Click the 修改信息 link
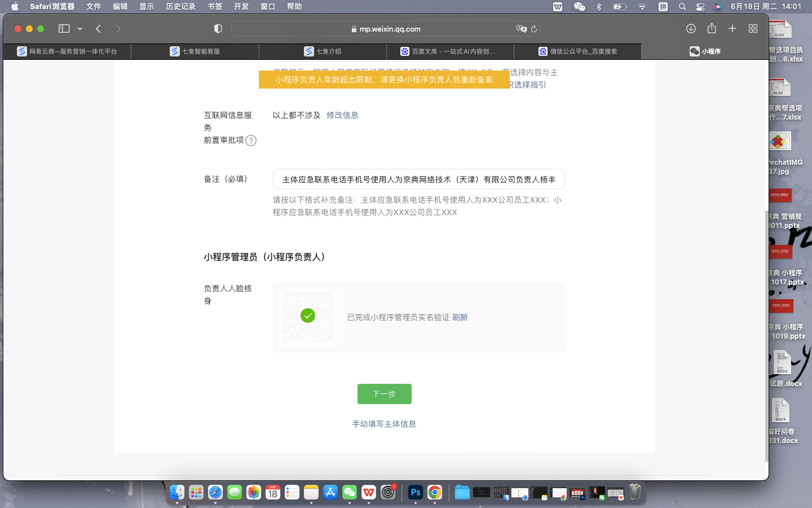This screenshot has height=508, width=812. 342,115
